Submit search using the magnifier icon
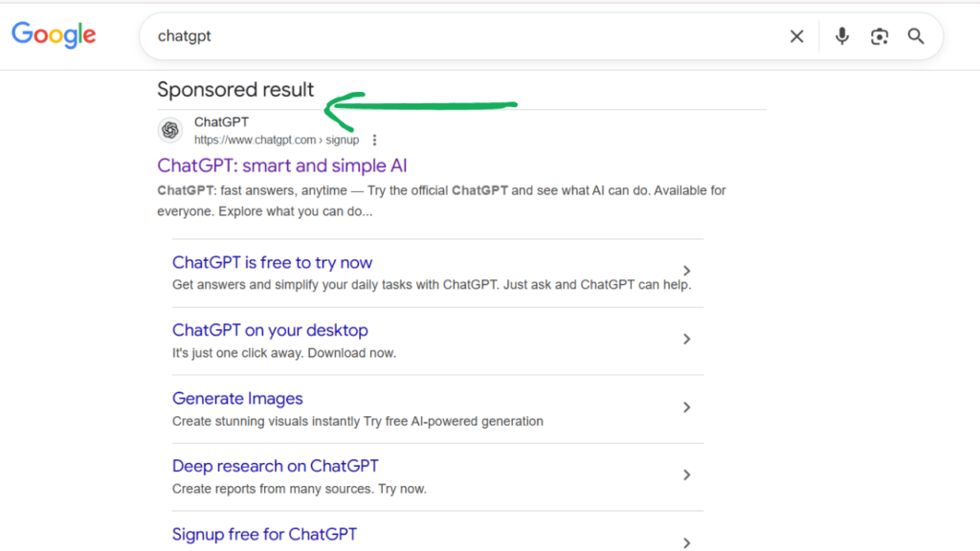The height and width of the screenshot is (551, 980). pyautogui.click(x=916, y=36)
